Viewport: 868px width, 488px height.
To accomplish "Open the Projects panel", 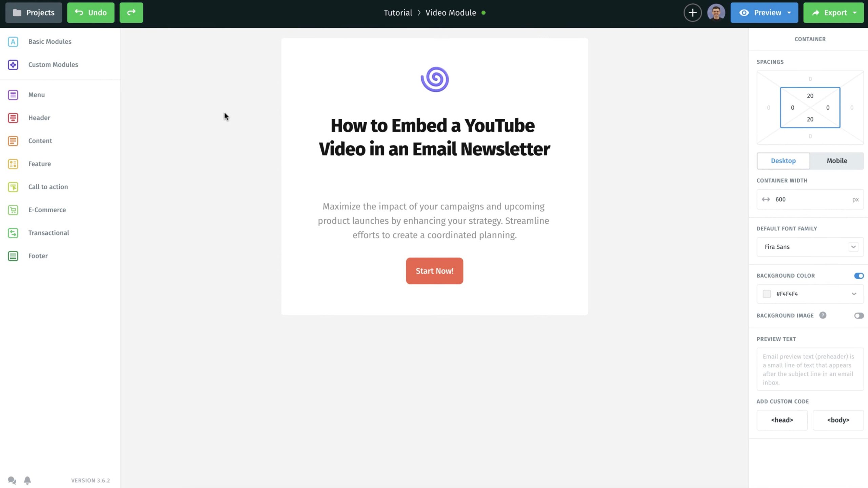I will (33, 13).
